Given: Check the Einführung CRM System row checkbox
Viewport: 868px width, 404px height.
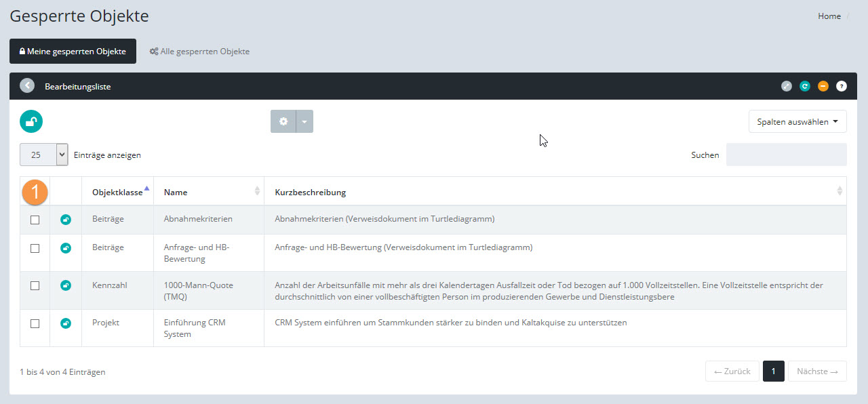Looking at the screenshot, I should point(35,323).
